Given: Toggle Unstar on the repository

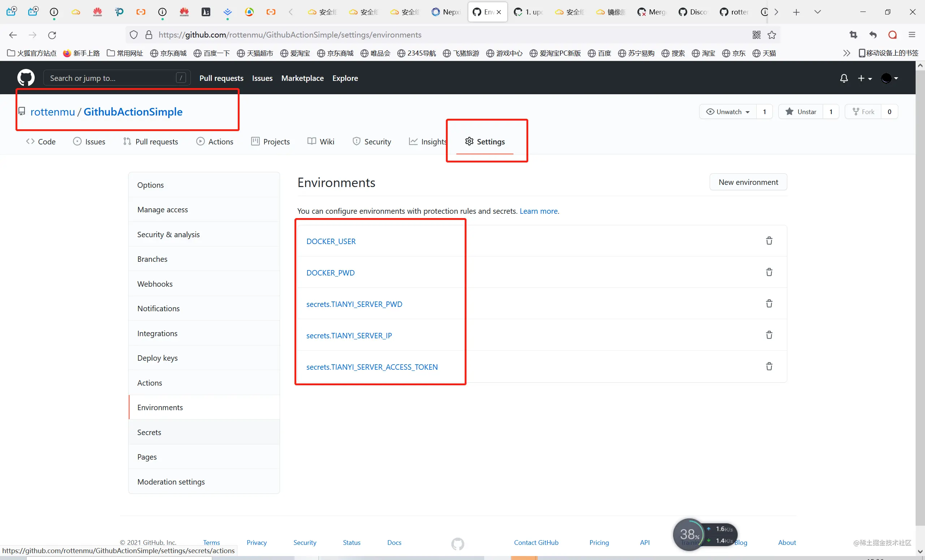Looking at the screenshot, I should (x=801, y=112).
